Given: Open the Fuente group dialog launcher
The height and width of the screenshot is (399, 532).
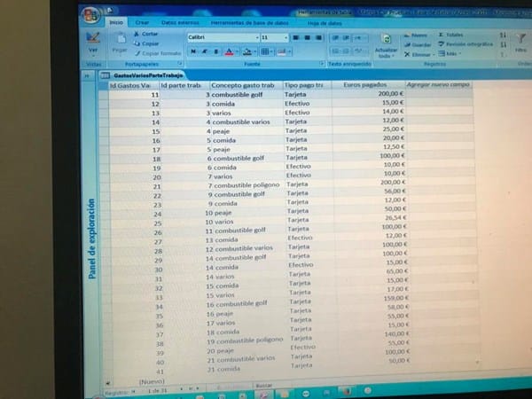Looking at the screenshot, I should point(322,64).
